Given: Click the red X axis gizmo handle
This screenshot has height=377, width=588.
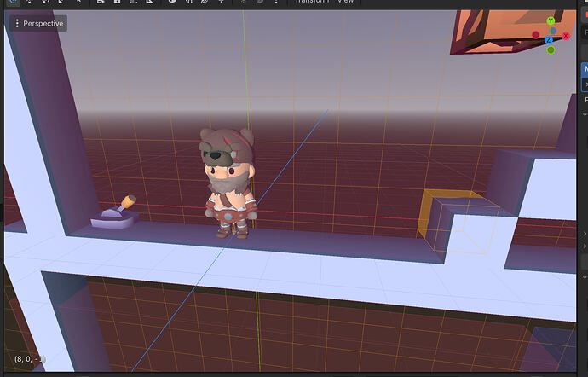Looking at the screenshot, I should (566, 36).
